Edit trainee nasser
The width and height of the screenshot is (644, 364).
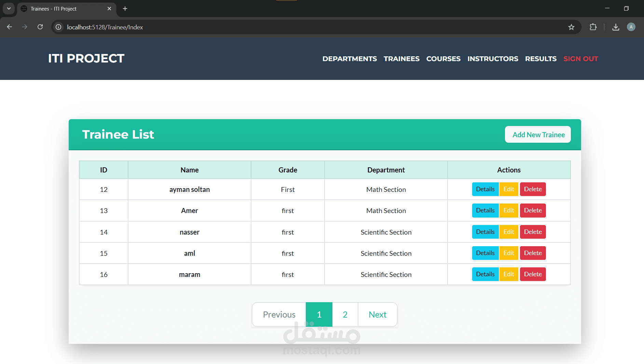pyautogui.click(x=509, y=232)
